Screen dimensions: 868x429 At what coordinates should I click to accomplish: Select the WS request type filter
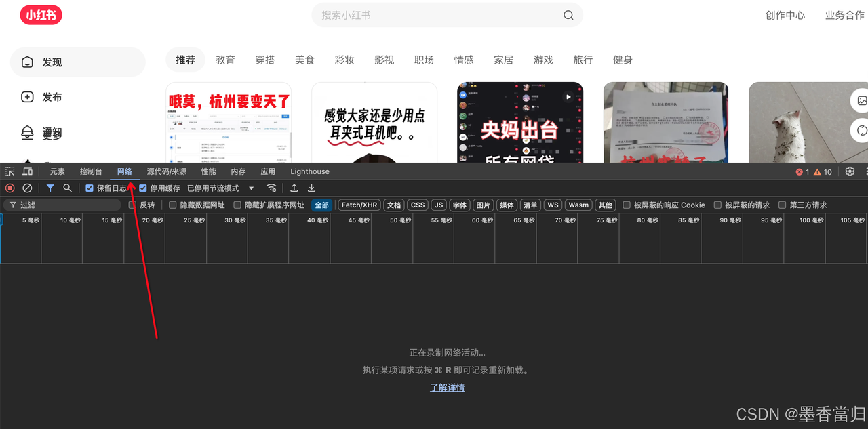553,205
